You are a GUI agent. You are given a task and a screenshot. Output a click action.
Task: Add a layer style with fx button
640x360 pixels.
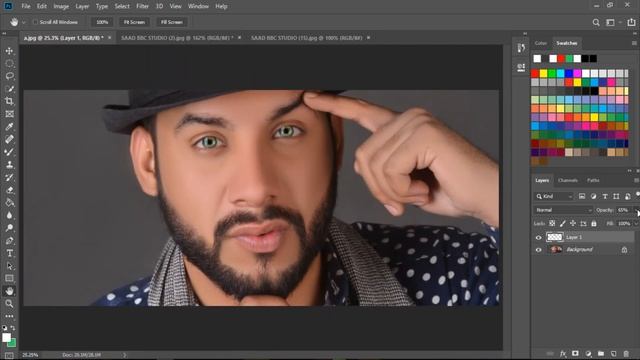tap(563, 353)
